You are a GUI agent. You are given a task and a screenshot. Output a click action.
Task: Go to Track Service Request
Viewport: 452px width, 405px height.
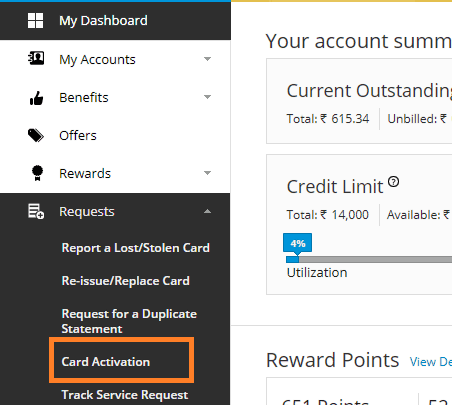pos(125,395)
